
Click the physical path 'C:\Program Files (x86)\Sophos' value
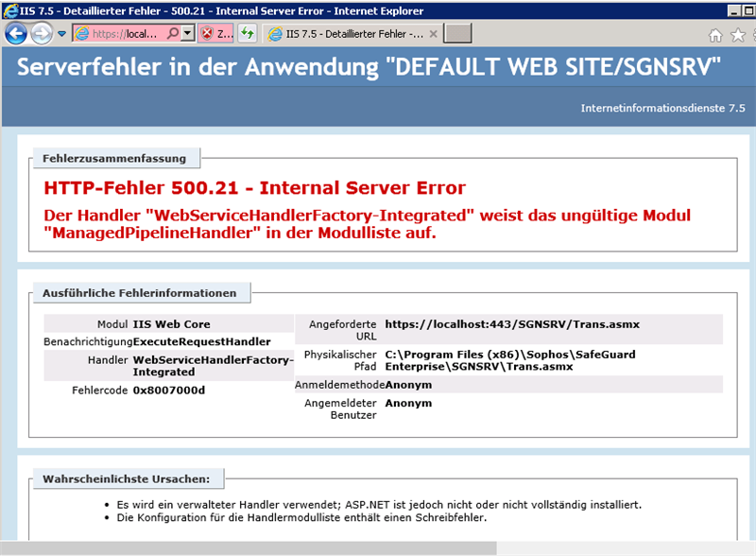click(510, 360)
